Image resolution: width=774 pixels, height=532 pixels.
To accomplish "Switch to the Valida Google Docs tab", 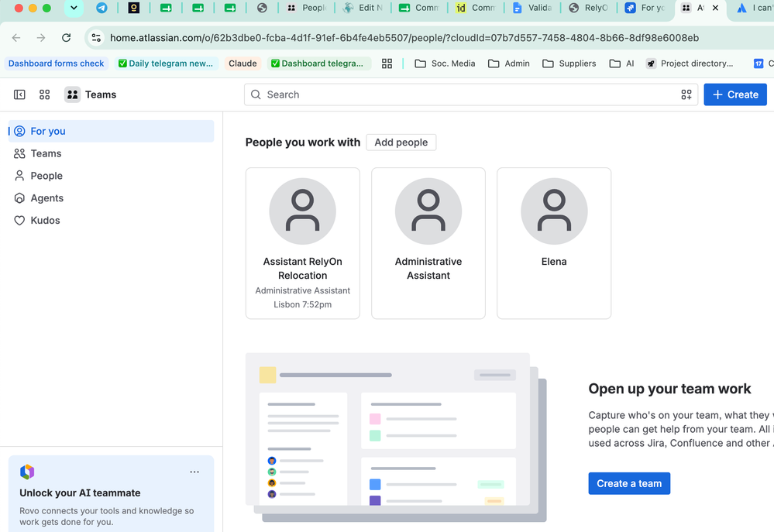I will coord(532,8).
